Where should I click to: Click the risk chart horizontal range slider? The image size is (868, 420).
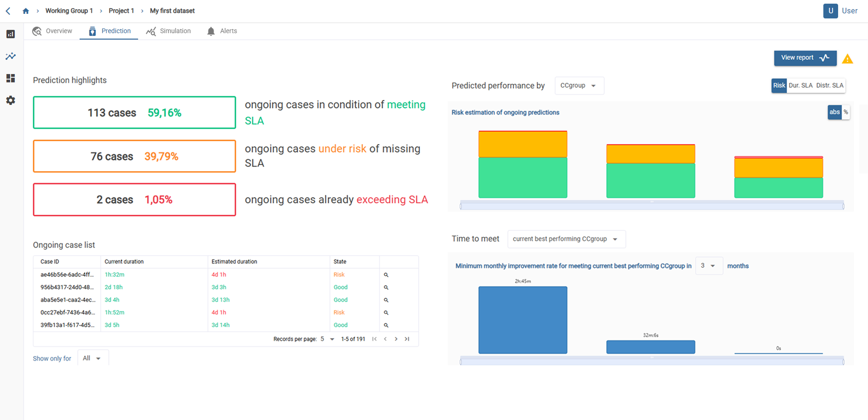(x=651, y=206)
